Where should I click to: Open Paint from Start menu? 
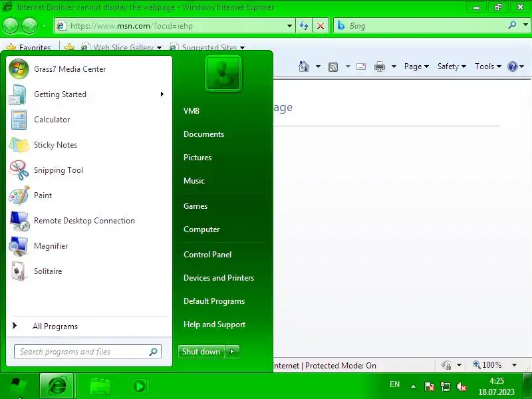coord(89,196)
